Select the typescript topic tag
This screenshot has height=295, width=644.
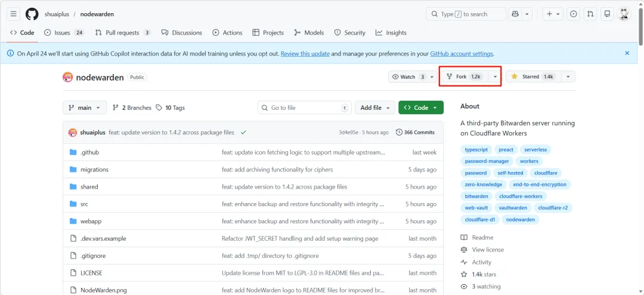tap(476, 150)
